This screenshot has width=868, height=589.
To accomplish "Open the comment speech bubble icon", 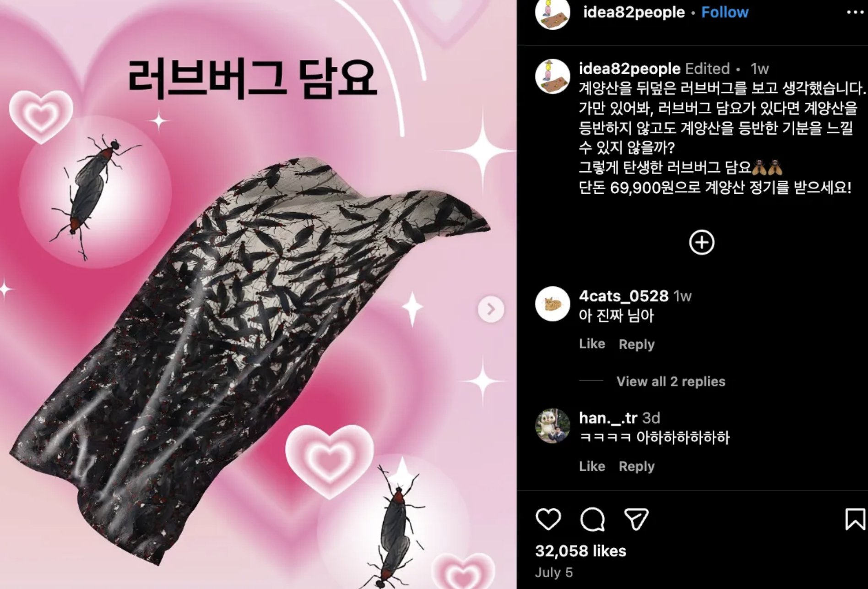I will tap(592, 519).
